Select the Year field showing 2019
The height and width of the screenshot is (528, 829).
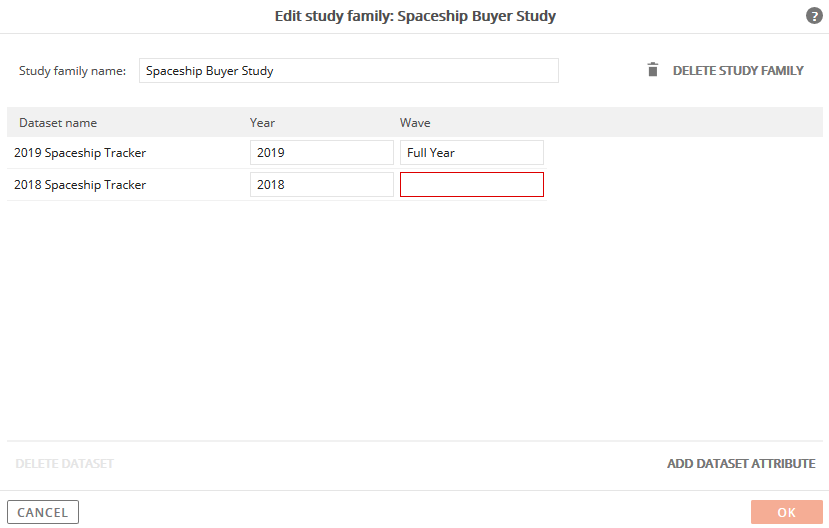pos(321,152)
